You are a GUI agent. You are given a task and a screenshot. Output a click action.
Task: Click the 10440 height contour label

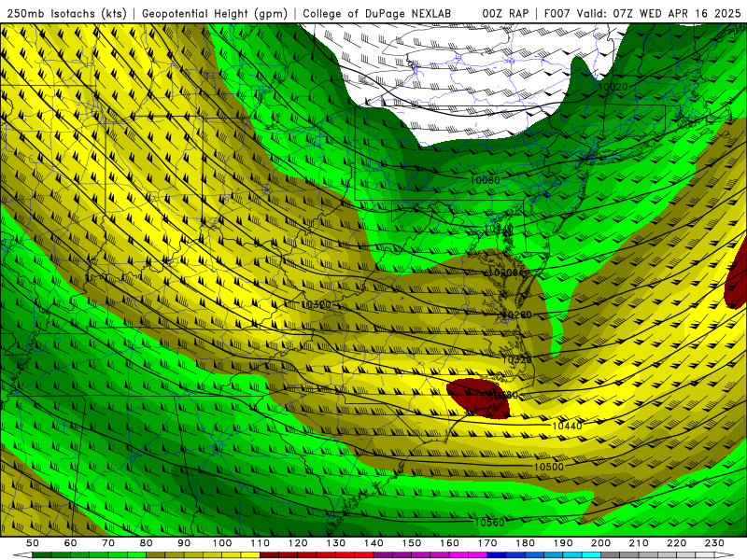click(567, 426)
